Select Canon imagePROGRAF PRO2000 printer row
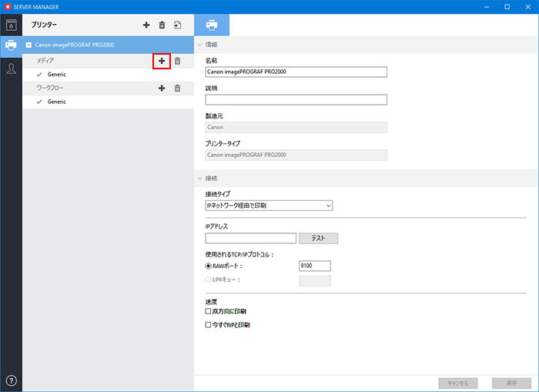 click(108, 45)
